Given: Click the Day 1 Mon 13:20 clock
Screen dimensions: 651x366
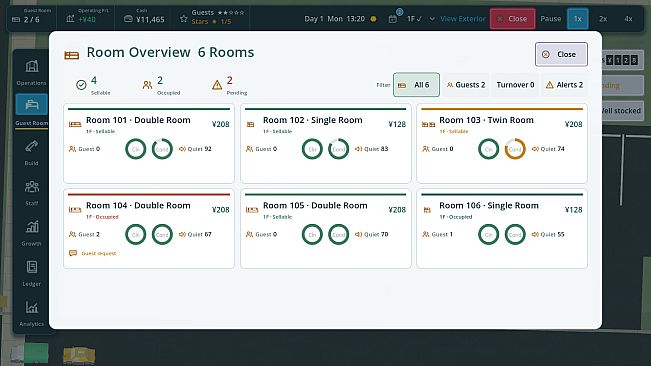Looking at the screenshot, I should 335,19.
